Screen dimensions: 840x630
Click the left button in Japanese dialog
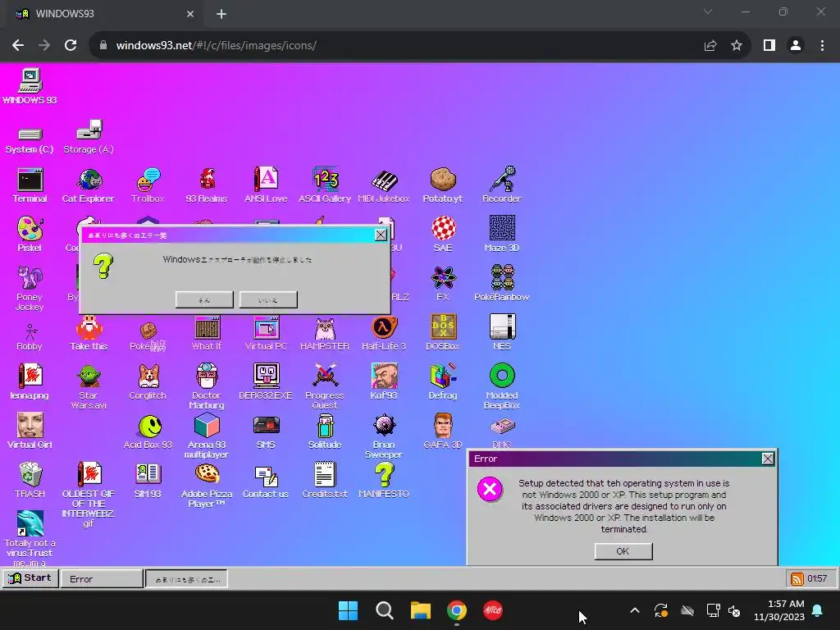204,300
